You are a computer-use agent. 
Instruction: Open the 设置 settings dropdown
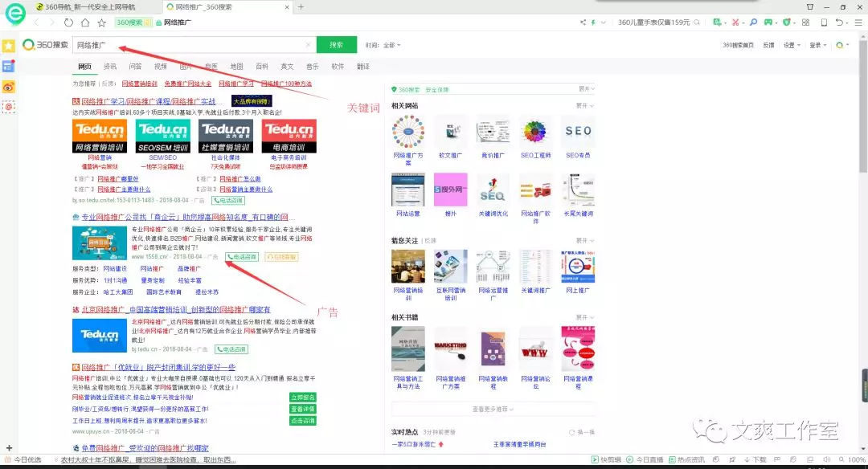pyautogui.click(x=792, y=45)
